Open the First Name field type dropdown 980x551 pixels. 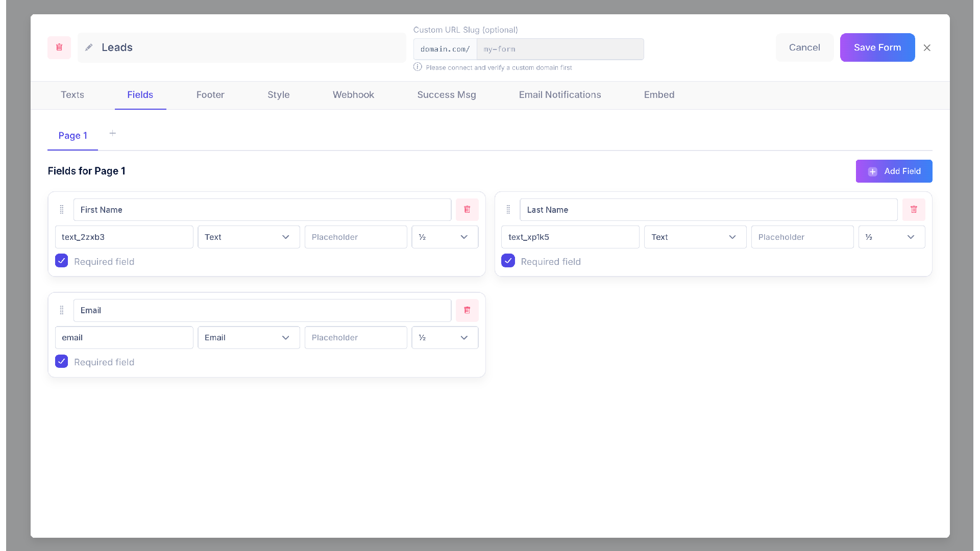pos(249,237)
